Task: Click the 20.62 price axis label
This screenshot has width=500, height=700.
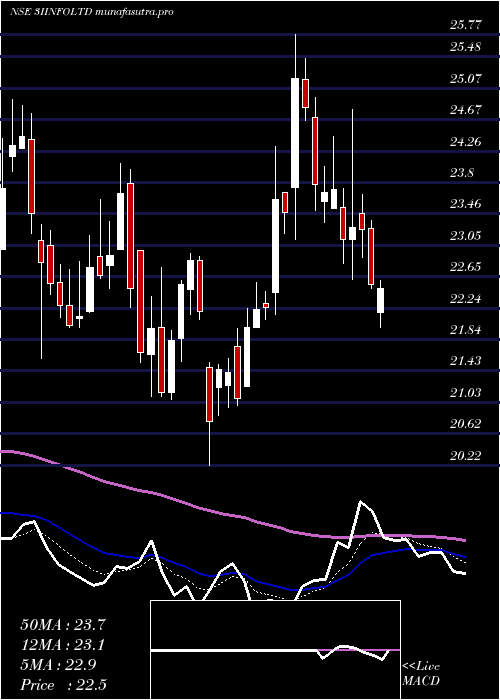Action: (466, 424)
